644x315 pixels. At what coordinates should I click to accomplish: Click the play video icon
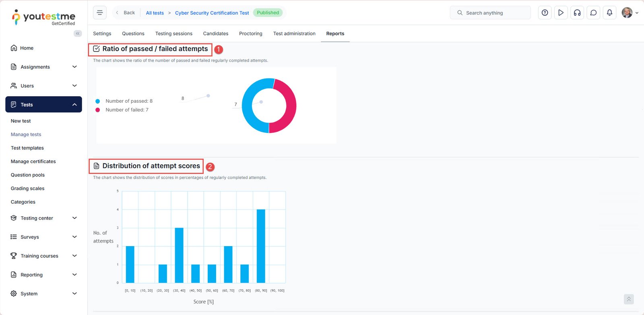(561, 12)
